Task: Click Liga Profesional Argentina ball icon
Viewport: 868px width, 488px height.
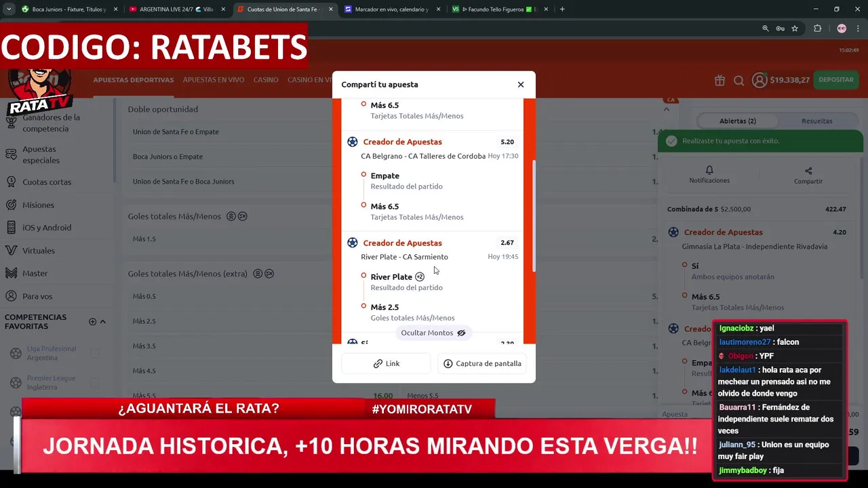Action: 16,353
